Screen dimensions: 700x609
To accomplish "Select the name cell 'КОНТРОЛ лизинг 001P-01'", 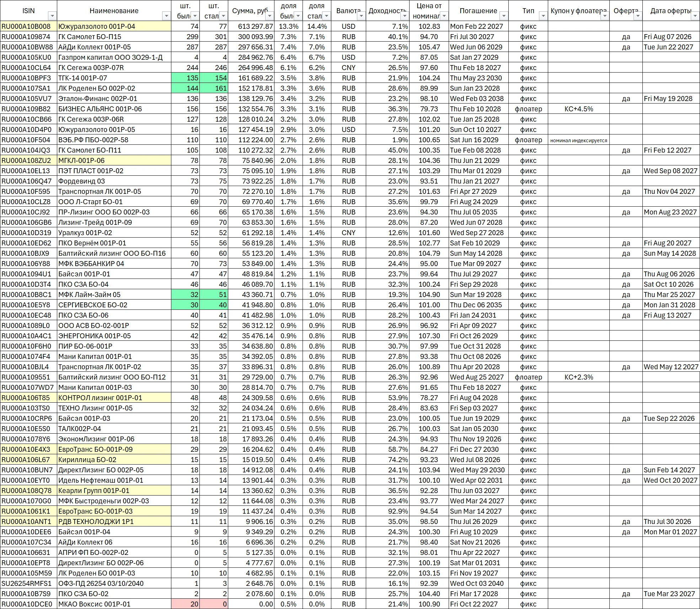I will coord(114,398).
